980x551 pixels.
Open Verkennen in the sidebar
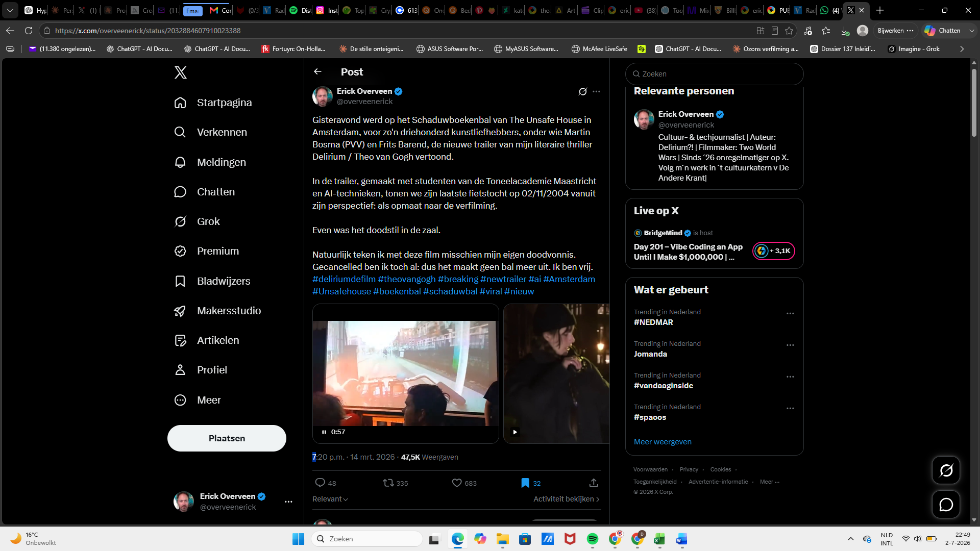(210, 132)
